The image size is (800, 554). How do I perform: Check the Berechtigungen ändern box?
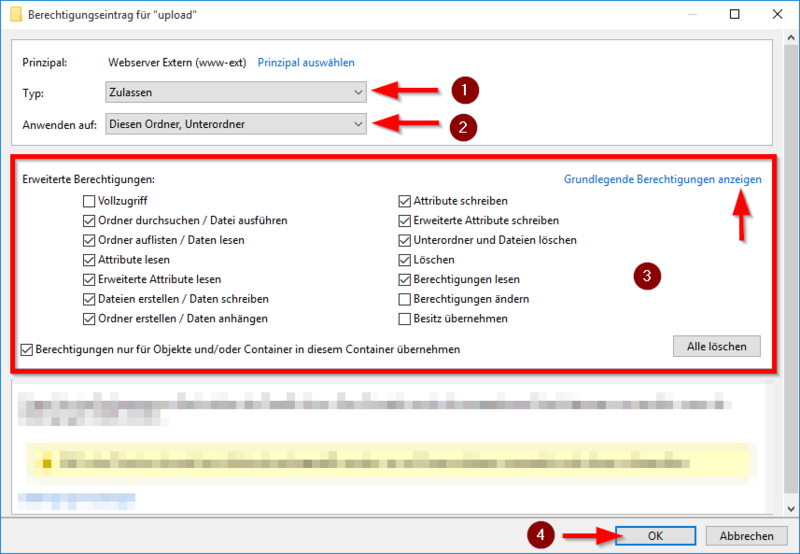[405, 299]
